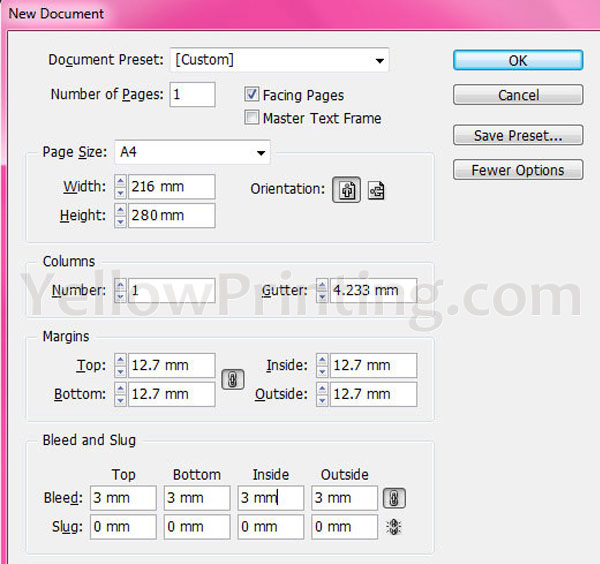This screenshot has width=600, height=564.
Task: Select the portrait orientation icon
Action: coord(347,190)
